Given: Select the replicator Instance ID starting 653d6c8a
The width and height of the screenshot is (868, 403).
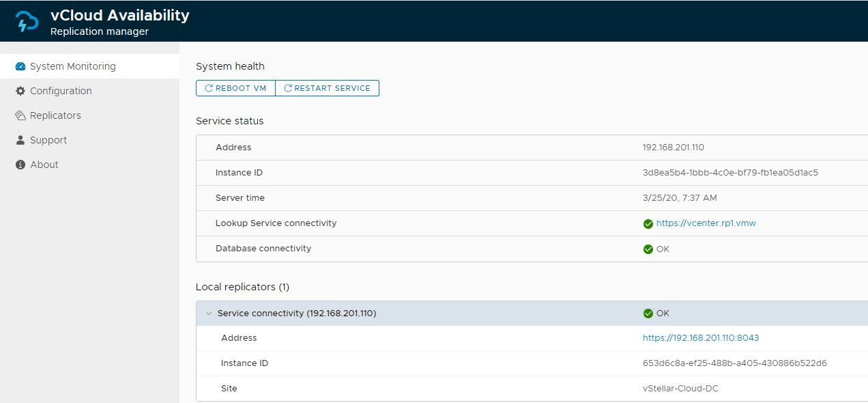Looking at the screenshot, I should 735,363.
